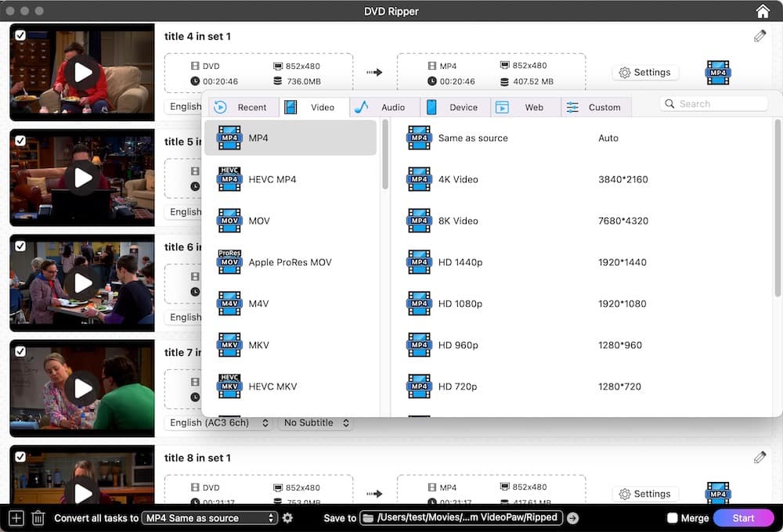Open the edit pencil for title 4
783x532 pixels.
(759, 35)
